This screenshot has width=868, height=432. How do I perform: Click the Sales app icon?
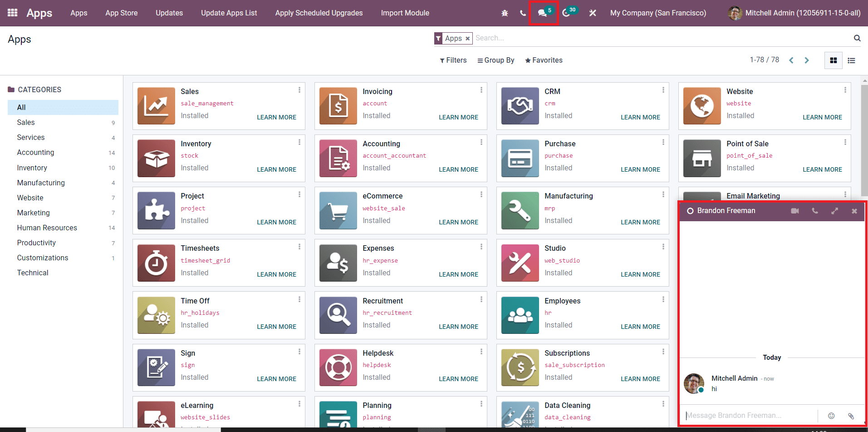point(156,106)
